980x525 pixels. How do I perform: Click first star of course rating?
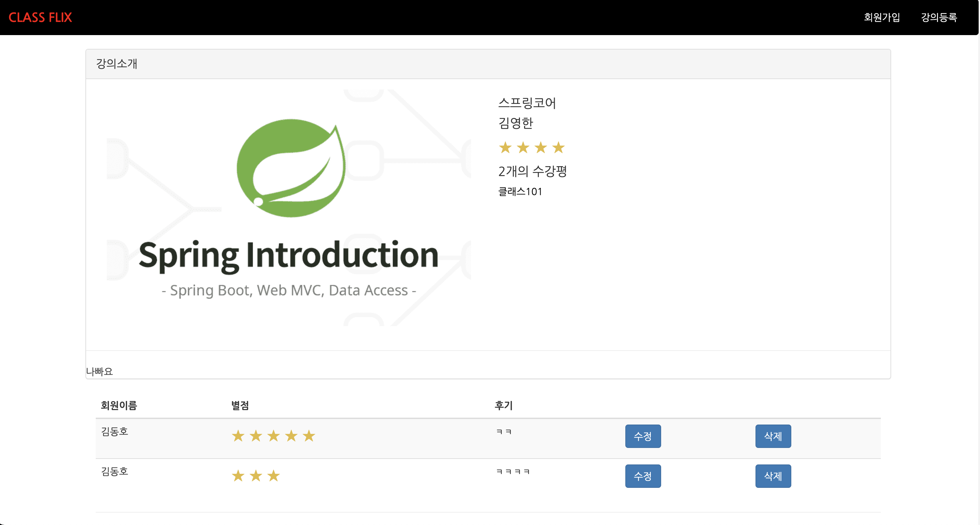point(505,148)
